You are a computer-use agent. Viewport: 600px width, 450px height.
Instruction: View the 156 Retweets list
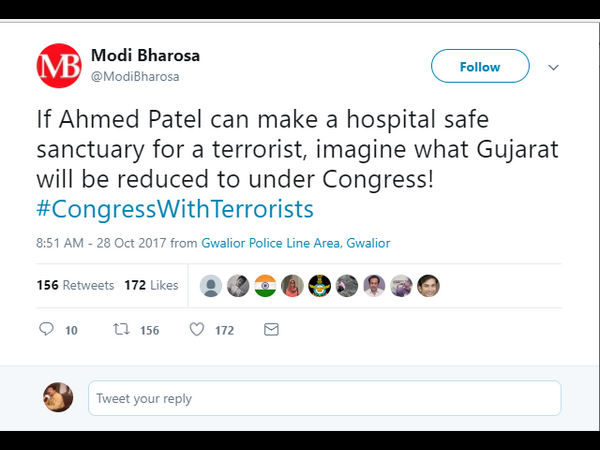(x=76, y=285)
